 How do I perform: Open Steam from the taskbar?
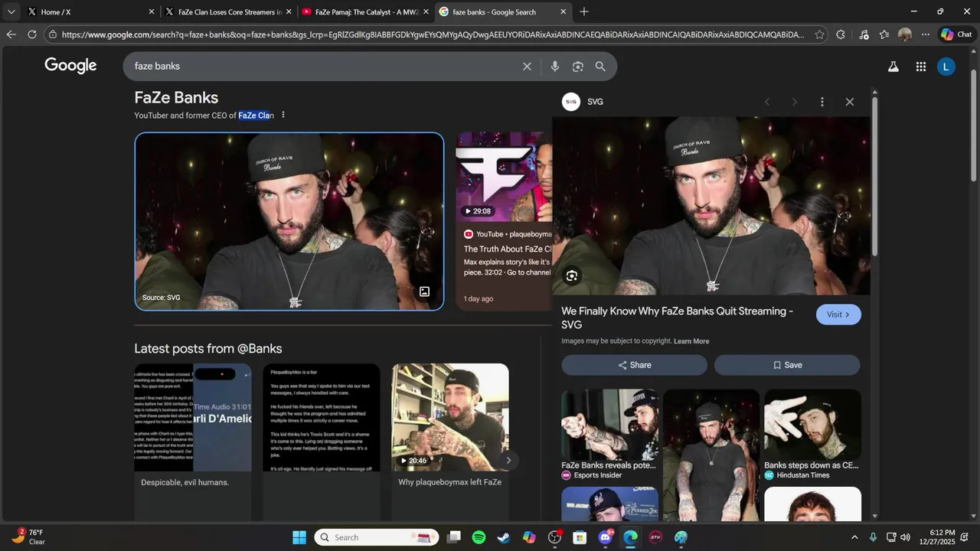point(504,537)
